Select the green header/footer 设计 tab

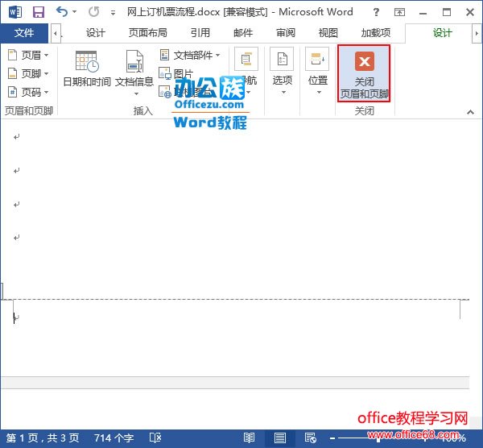click(x=442, y=33)
